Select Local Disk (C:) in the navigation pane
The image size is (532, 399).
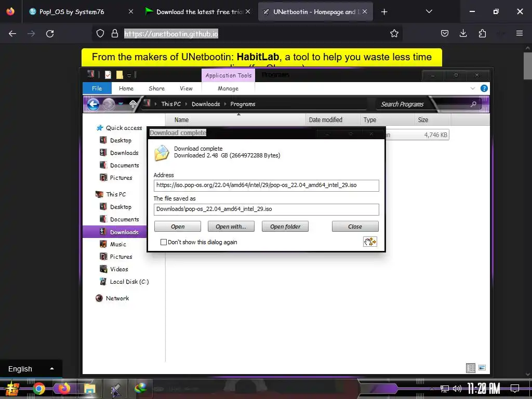[124, 282]
